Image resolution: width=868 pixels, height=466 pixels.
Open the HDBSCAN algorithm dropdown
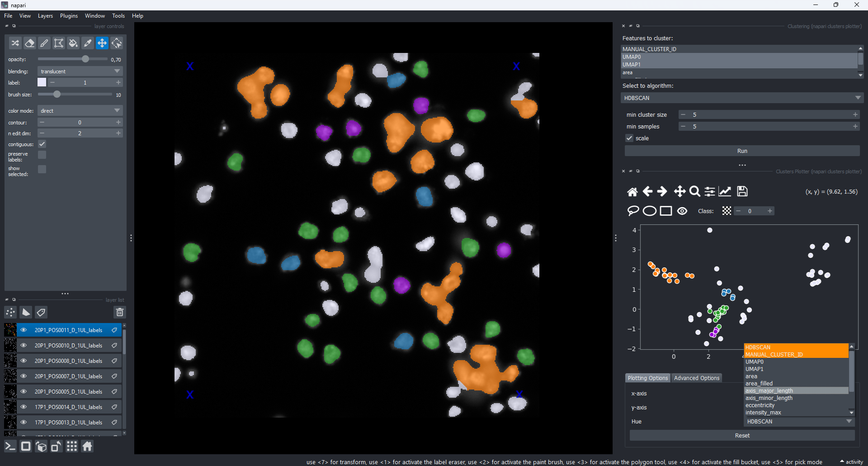coord(742,98)
